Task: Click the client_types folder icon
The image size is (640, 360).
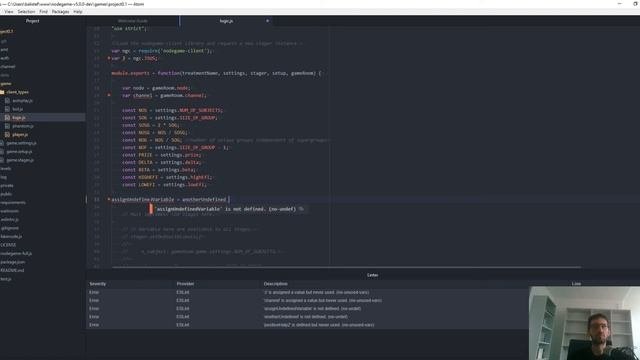Action: (2, 92)
